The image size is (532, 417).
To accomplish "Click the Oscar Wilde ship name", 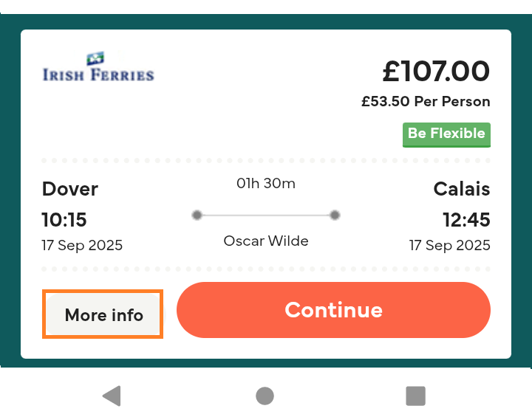I will click(x=266, y=241).
